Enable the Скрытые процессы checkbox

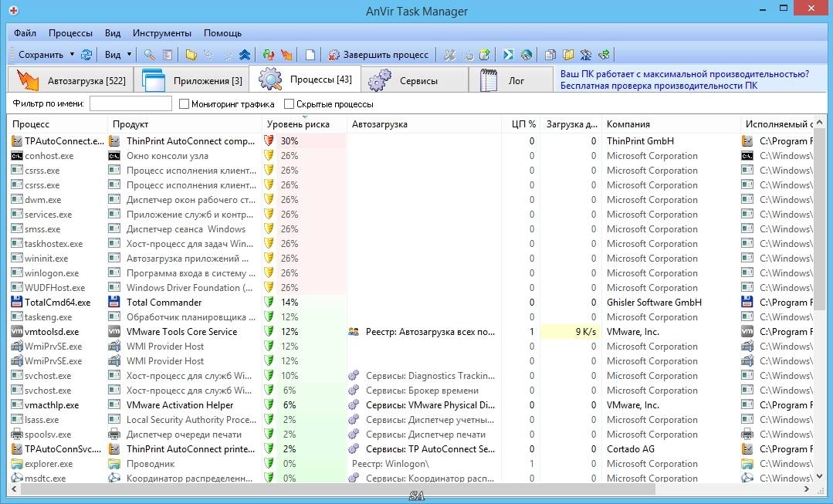[x=289, y=104]
